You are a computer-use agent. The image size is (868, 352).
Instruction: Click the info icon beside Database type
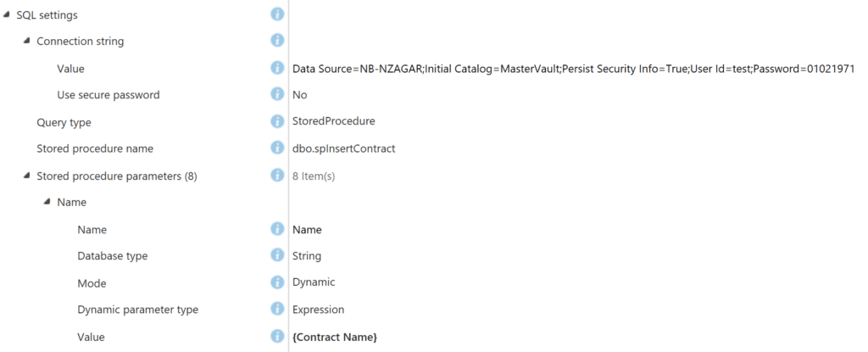point(277,255)
